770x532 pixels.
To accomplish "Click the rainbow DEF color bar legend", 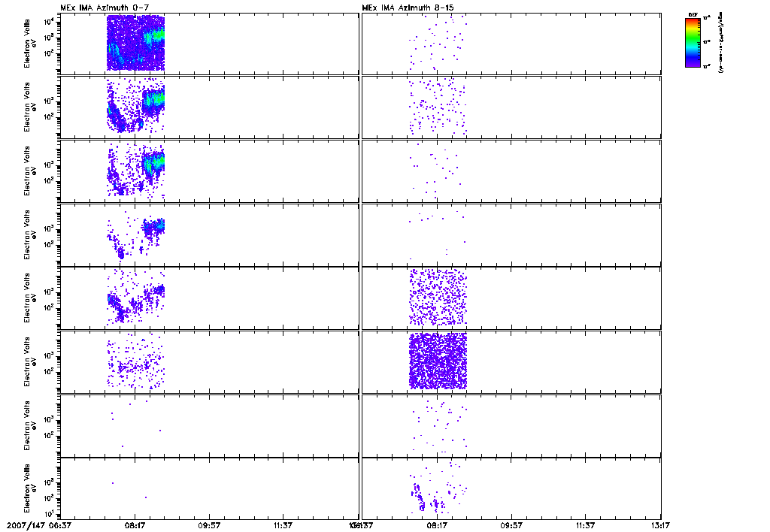I will pyautogui.click(x=693, y=42).
